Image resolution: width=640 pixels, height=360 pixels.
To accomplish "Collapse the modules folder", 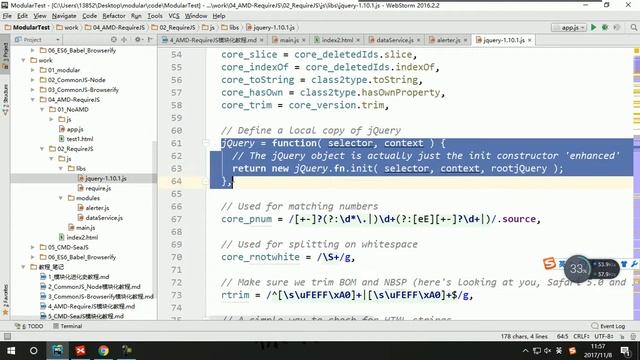I will pyautogui.click(x=61, y=198).
